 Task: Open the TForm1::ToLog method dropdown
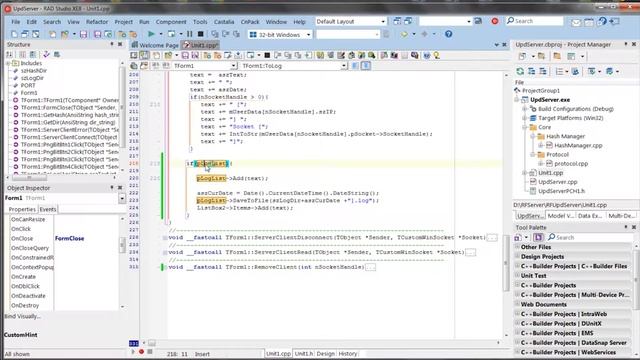coord(344,66)
